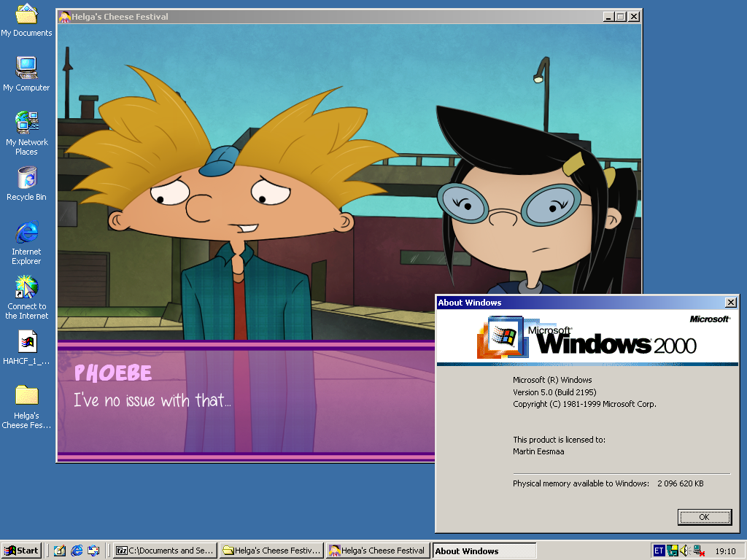Click the PHOEBE speaker name in dialogue
The height and width of the screenshot is (560, 747).
pyautogui.click(x=113, y=373)
